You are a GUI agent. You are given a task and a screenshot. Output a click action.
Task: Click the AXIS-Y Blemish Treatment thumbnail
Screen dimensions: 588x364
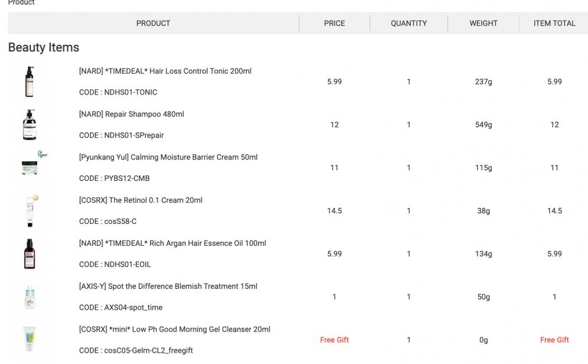point(29,297)
